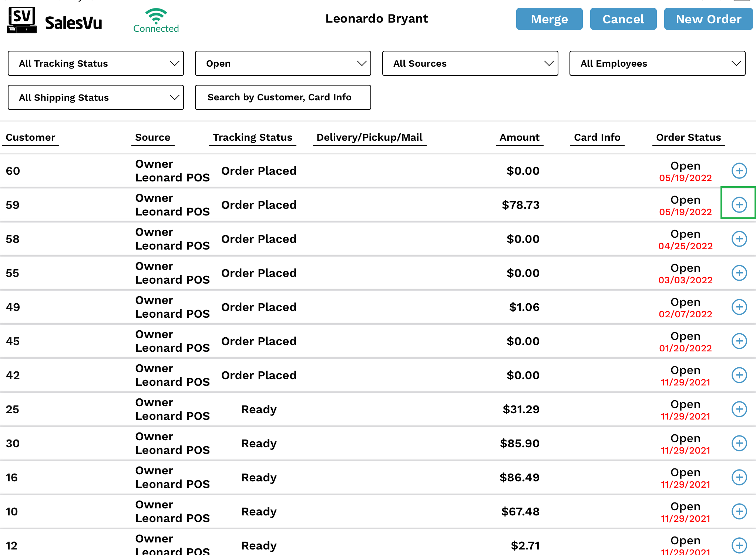Click plus icon for order 10
This screenshot has width=756, height=558.
(739, 511)
